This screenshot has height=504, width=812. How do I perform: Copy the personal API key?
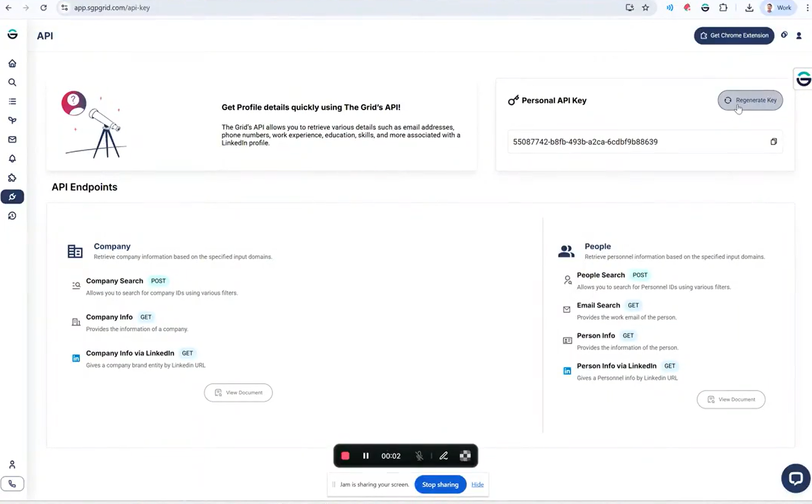click(774, 141)
